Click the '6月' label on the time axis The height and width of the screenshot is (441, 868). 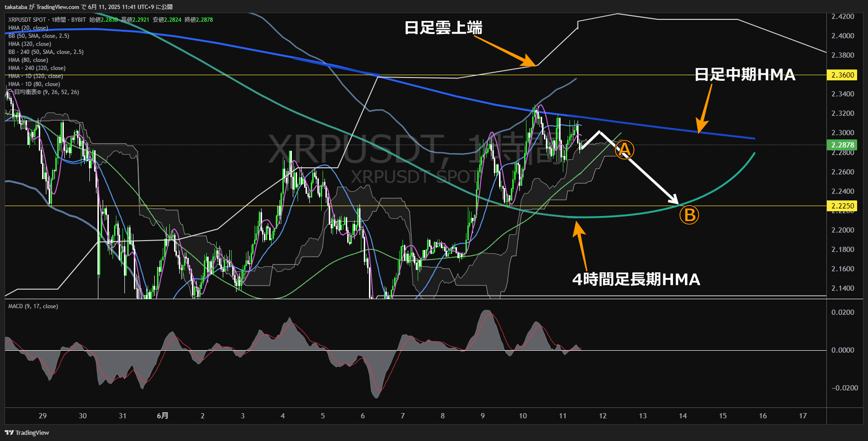tap(163, 416)
